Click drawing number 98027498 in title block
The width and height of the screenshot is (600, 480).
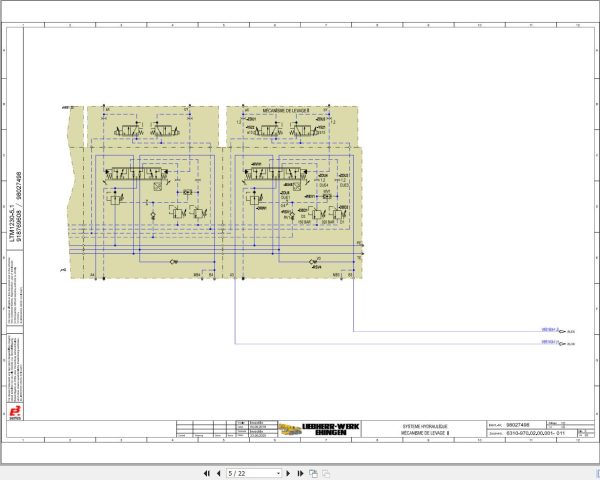point(518,425)
